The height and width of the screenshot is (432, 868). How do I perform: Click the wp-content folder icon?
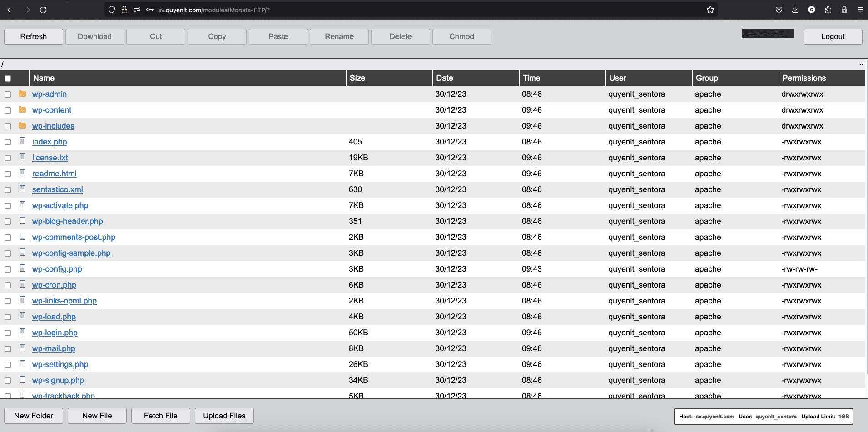[22, 110]
